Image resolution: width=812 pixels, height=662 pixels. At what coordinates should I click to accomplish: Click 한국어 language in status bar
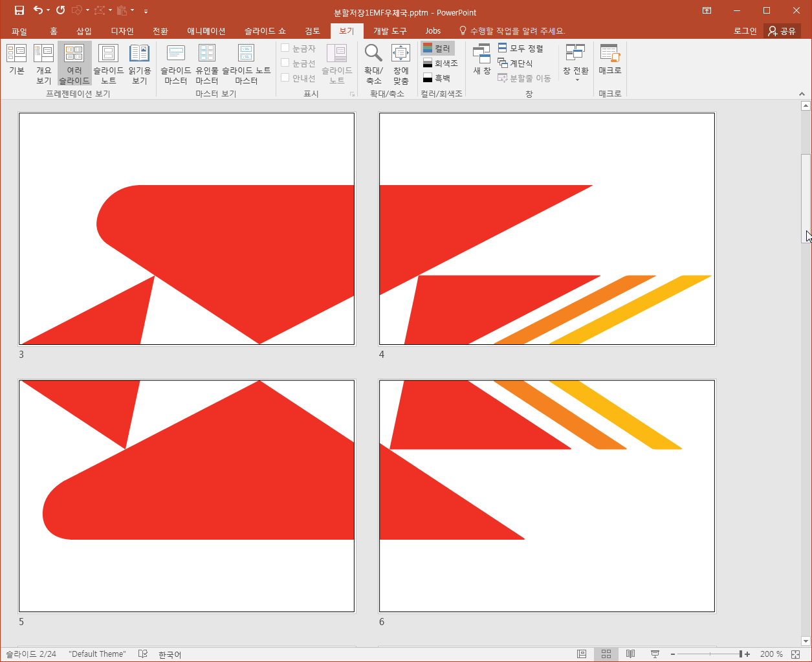pyautogui.click(x=170, y=654)
